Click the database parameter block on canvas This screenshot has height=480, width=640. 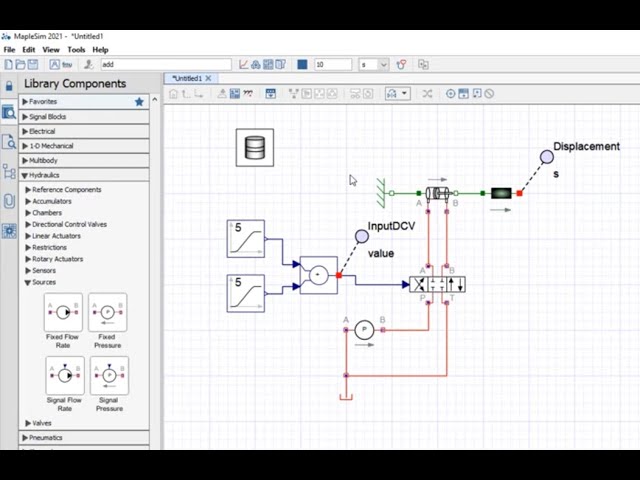pos(255,148)
